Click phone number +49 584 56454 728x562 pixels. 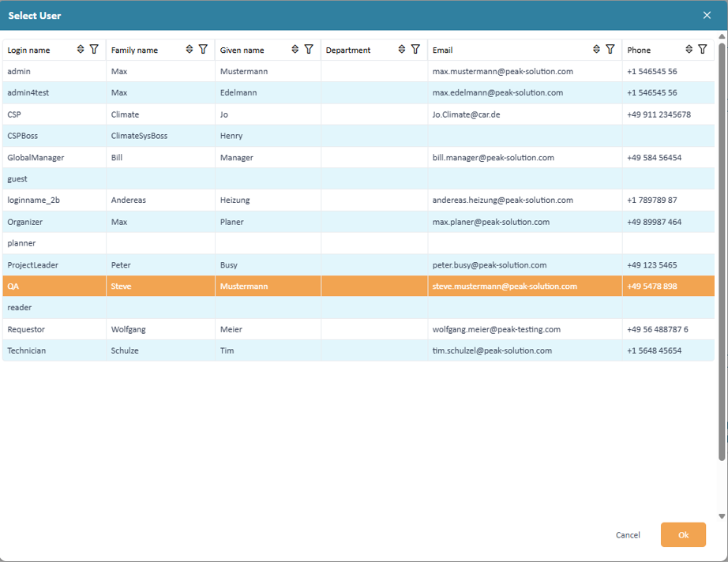(x=655, y=158)
